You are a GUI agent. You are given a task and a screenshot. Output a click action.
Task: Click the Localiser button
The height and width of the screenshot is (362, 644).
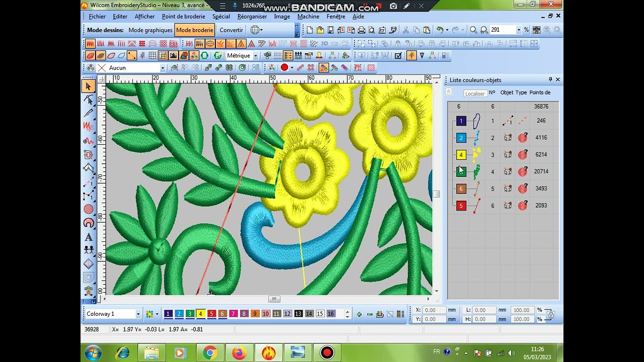pos(475,94)
